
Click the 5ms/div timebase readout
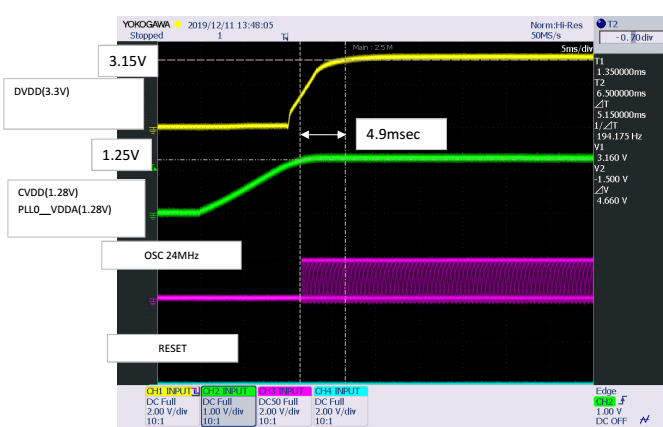[577, 49]
